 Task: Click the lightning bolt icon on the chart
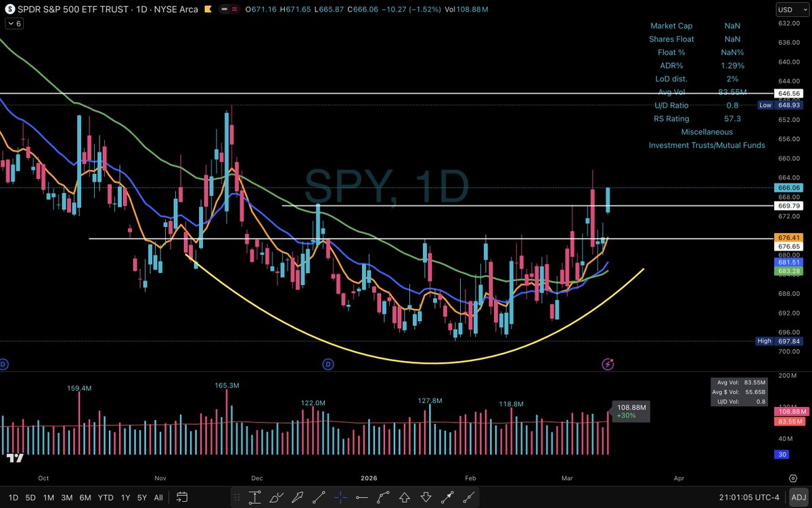[608, 364]
